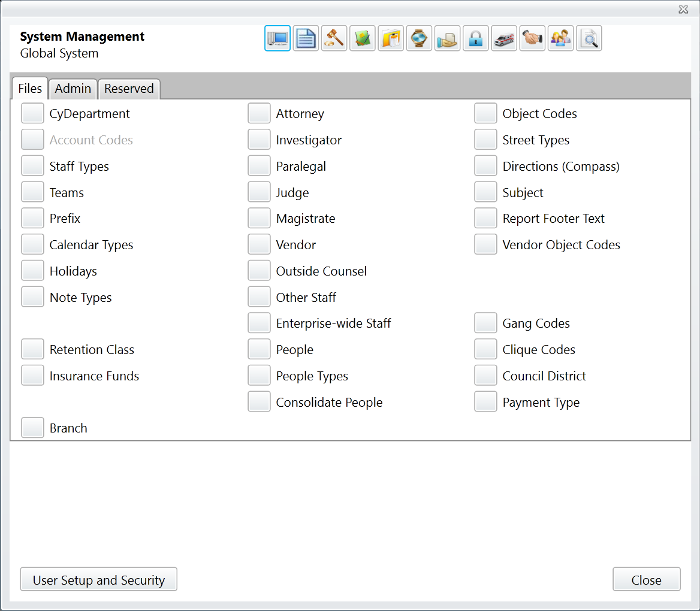Click the hand holding document icon
Screen dimensions: 700x611
pyautogui.click(x=447, y=38)
